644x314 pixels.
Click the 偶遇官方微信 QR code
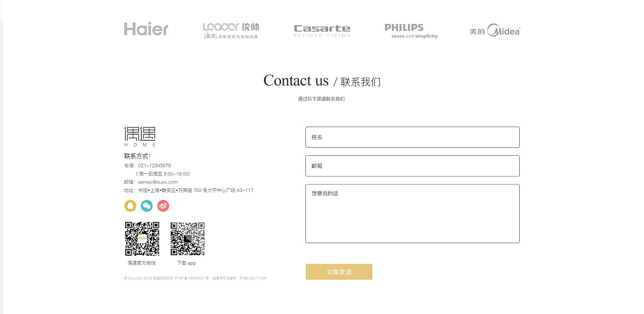tap(142, 239)
